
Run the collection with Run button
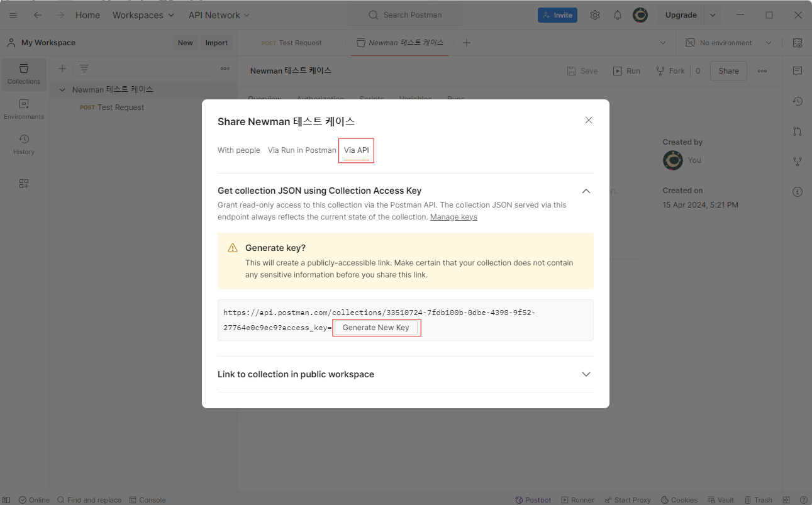click(626, 71)
